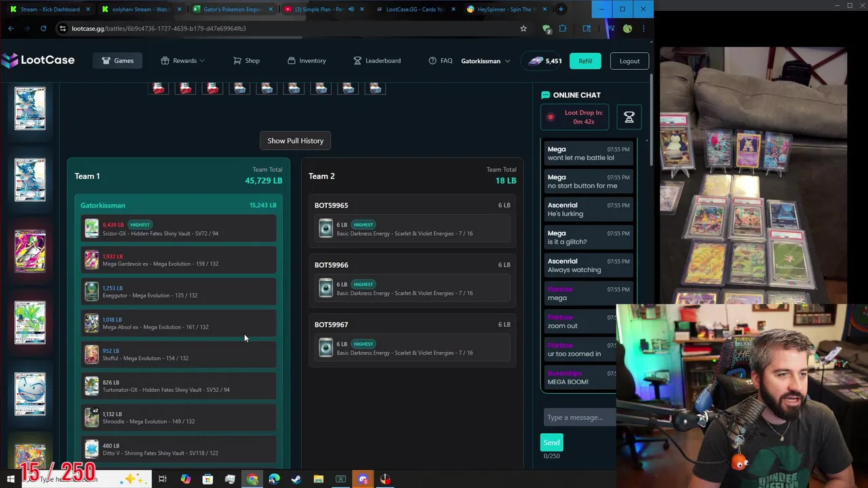
Task: Open Steam from taskbar
Action: (x=296, y=479)
